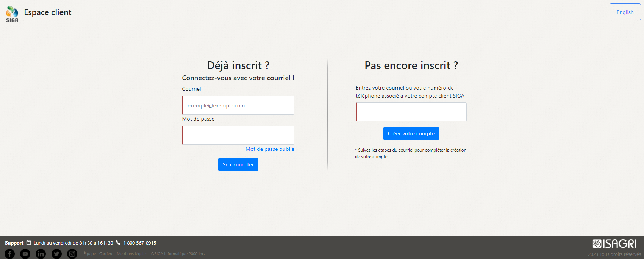The width and height of the screenshot is (644, 259).
Task: Click the hours text Lundi au vendredi
Action: point(73,243)
